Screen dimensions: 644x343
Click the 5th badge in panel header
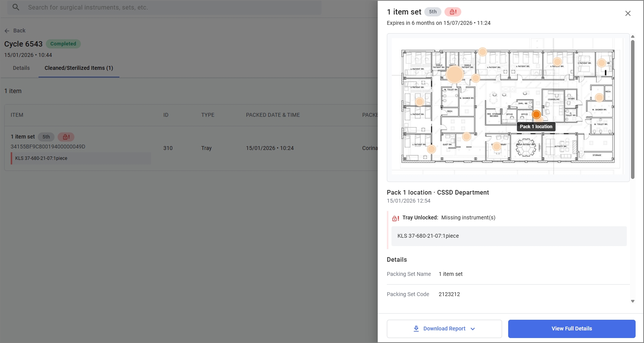[433, 12]
